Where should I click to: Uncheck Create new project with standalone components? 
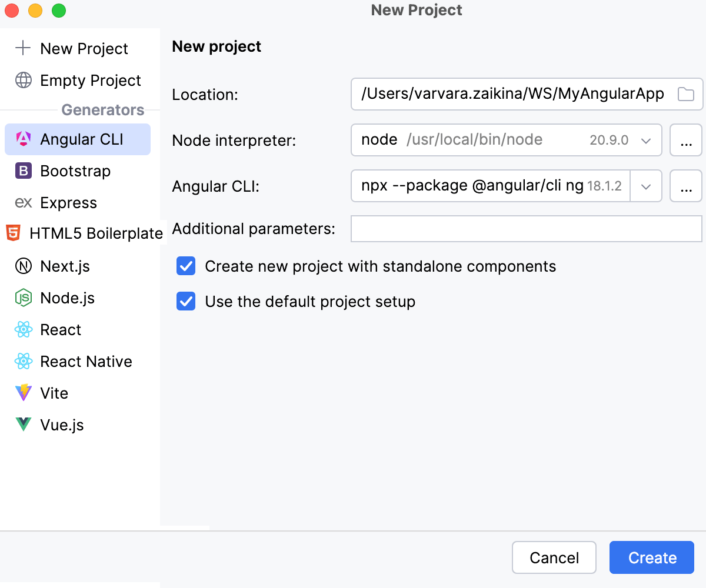(185, 266)
